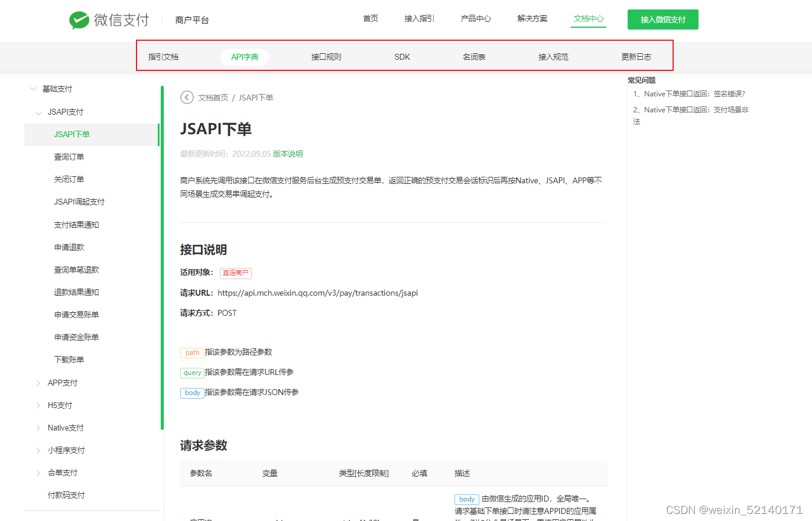This screenshot has width=812, height=521.
Task: Collapse the JSAPI支付 sidebar group
Action: pyautogui.click(x=38, y=112)
